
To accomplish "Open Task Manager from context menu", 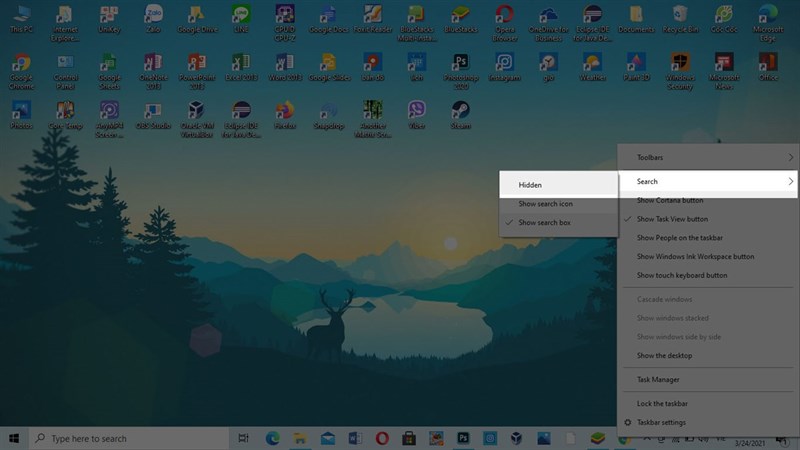I will point(708,380).
